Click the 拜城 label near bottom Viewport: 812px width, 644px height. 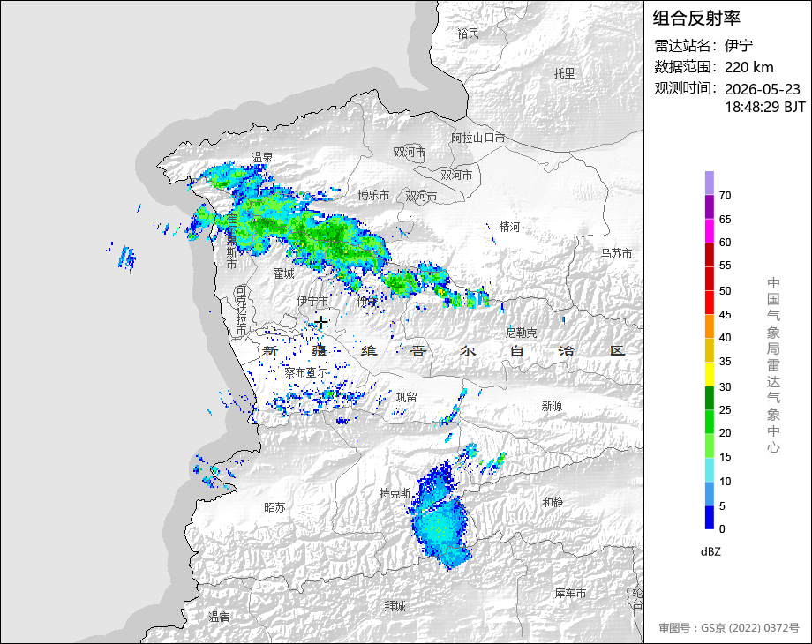pos(395,606)
